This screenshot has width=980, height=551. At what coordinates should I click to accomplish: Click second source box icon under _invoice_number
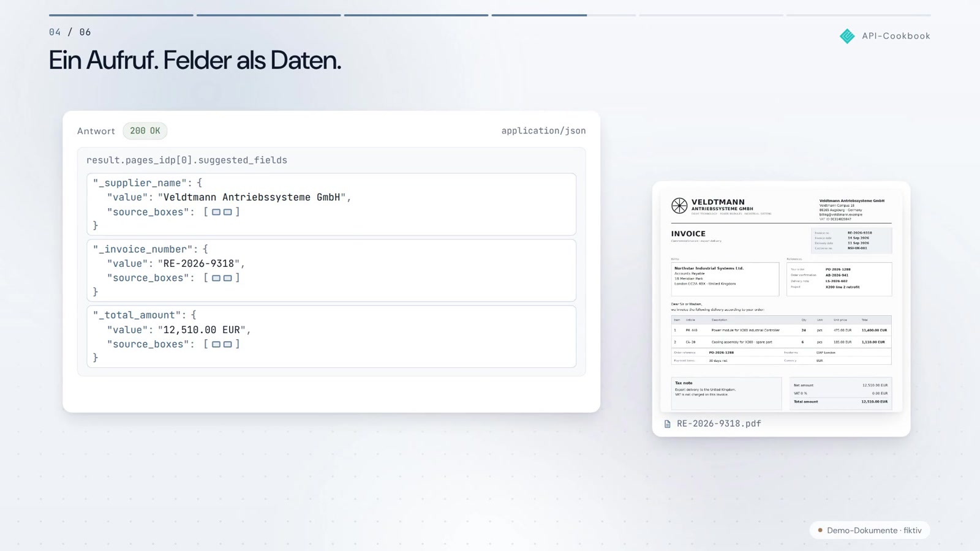(x=228, y=278)
